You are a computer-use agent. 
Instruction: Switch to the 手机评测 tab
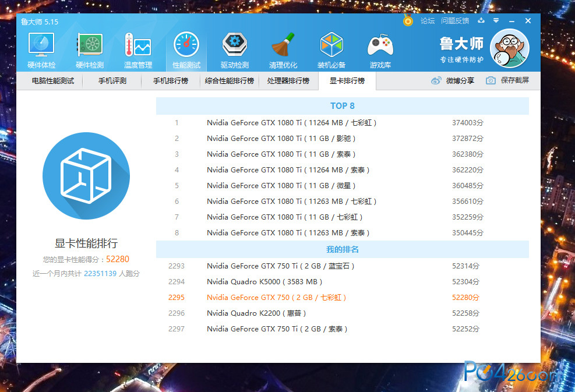[112, 81]
